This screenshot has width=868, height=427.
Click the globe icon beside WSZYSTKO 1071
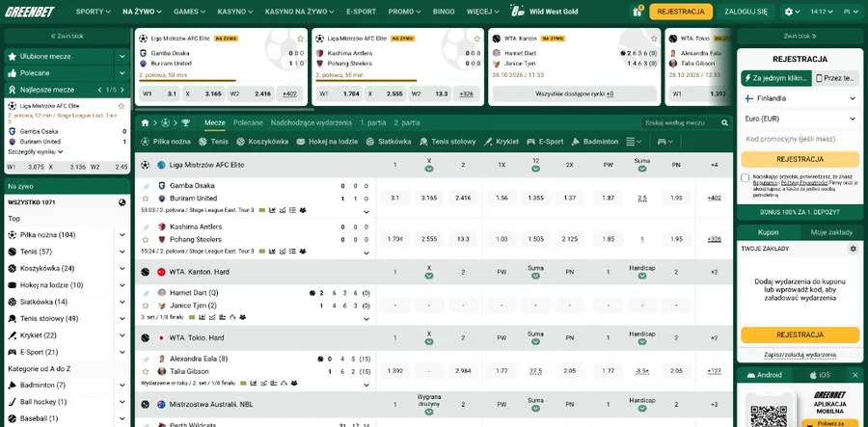click(x=122, y=202)
